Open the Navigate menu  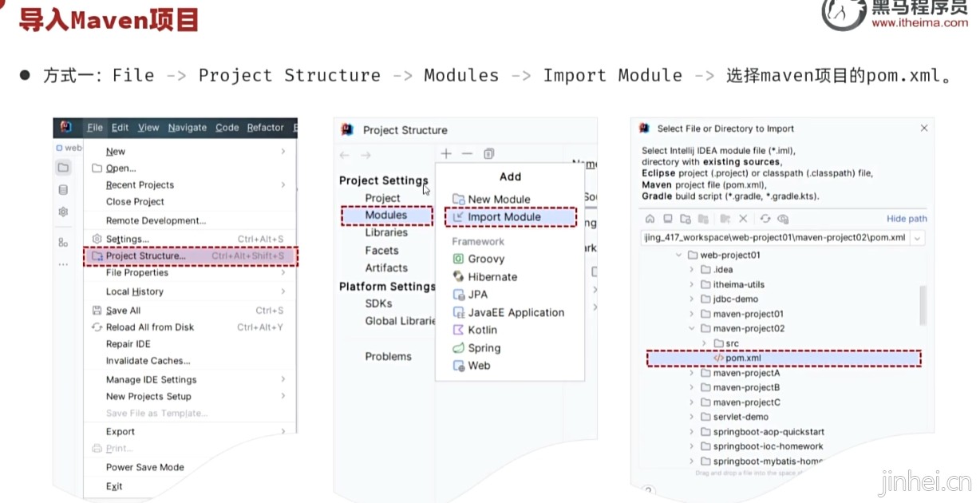(x=188, y=128)
